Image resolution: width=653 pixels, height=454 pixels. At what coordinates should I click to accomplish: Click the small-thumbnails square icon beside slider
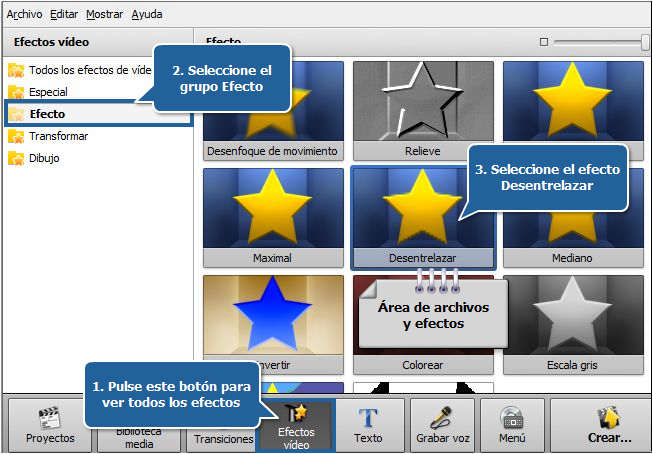(x=543, y=42)
